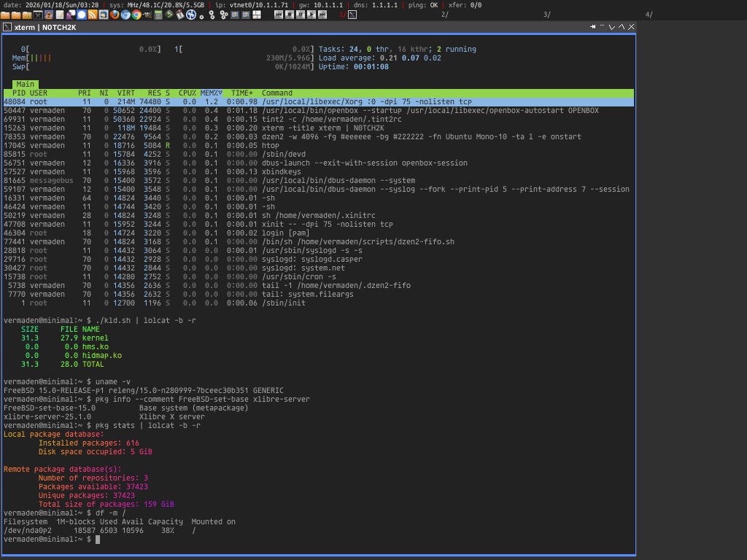Image resolution: width=747 pixels, height=560 pixels.
Task: Switch to desktop 4/ in the pager
Action: 649,15
